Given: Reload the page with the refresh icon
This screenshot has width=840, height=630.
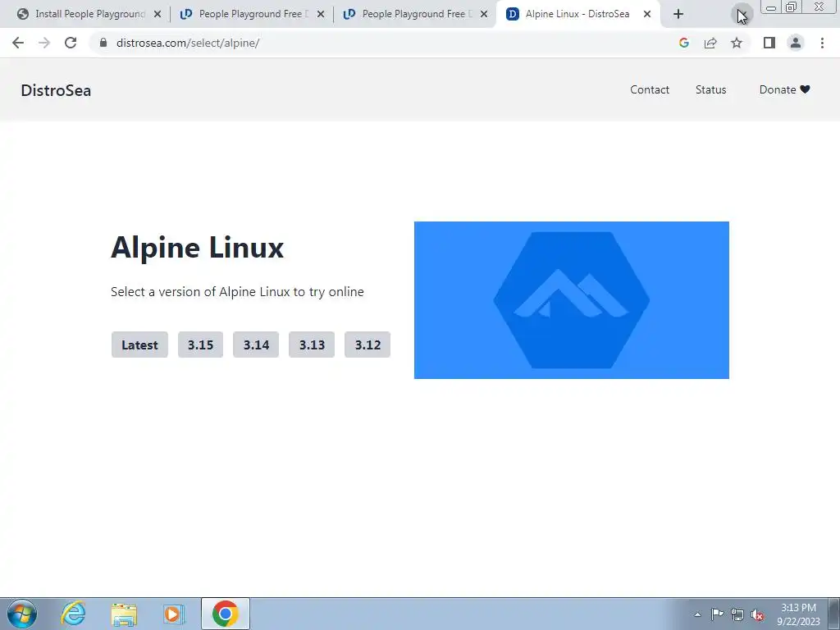Looking at the screenshot, I should (x=71, y=43).
